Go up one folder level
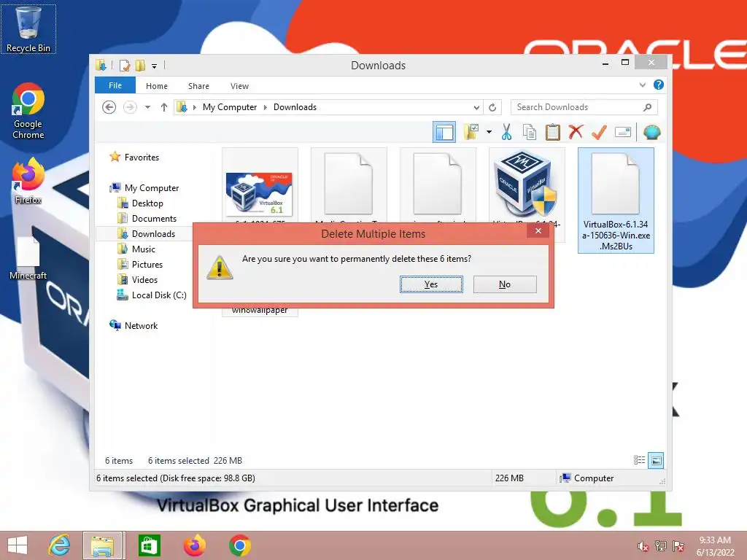Viewport: 747px width, 560px height. coord(164,107)
